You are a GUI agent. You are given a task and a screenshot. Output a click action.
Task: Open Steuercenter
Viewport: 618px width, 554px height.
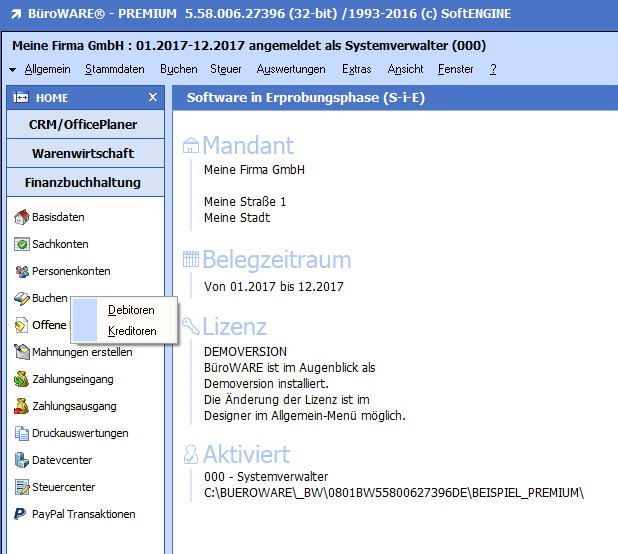click(63, 487)
